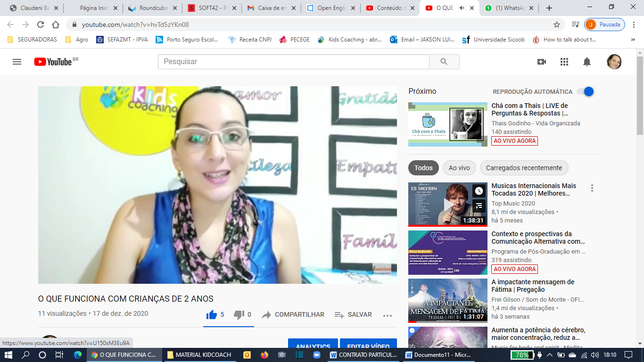Open the YouTube hamburger guide menu

click(17, 62)
